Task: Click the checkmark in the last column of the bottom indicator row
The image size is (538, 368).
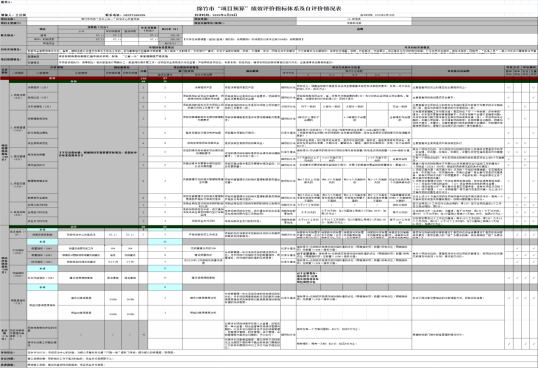Action: tap(534, 344)
